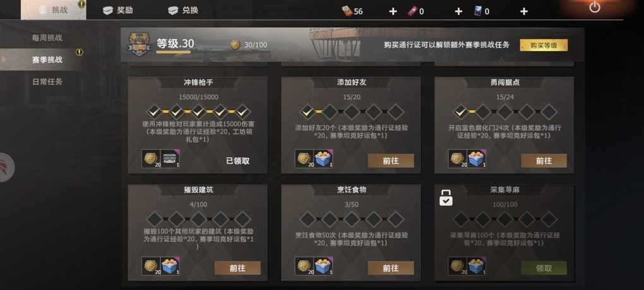644x290 pixels.
Task: Select 日常任务 in the sidebar
Action: [x=47, y=82]
